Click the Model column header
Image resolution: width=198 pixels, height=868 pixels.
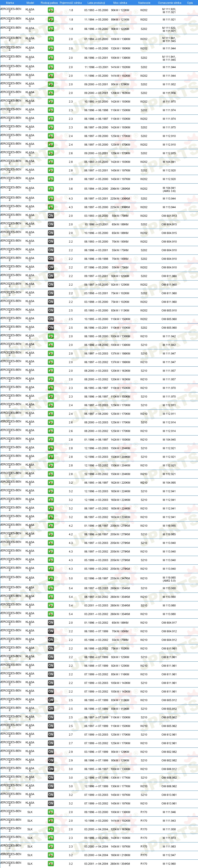coord(30,3)
